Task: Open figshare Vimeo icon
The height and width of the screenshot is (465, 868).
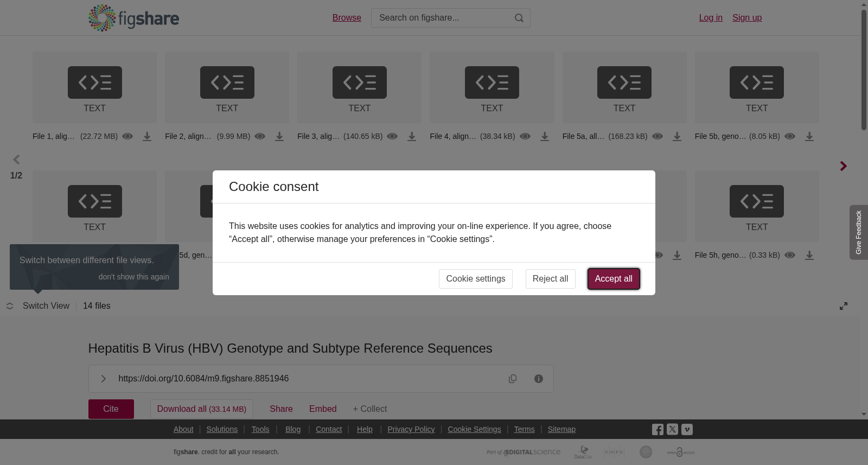Action: (687, 429)
